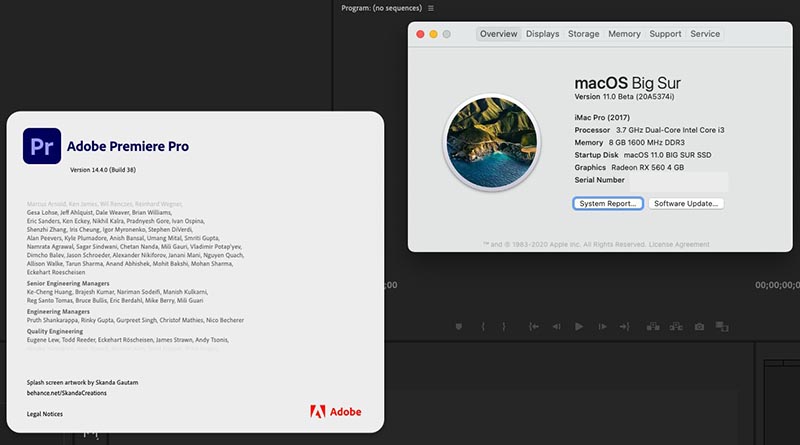This screenshot has width=800, height=445.
Task: Open the Memory tab
Action: click(x=624, y=34)
